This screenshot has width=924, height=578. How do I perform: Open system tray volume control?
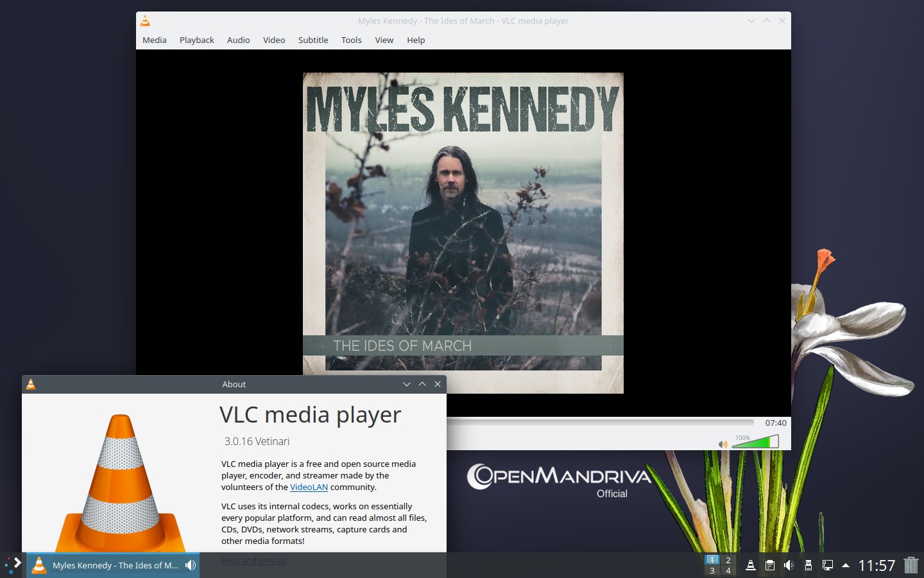(x=789, y=565)
